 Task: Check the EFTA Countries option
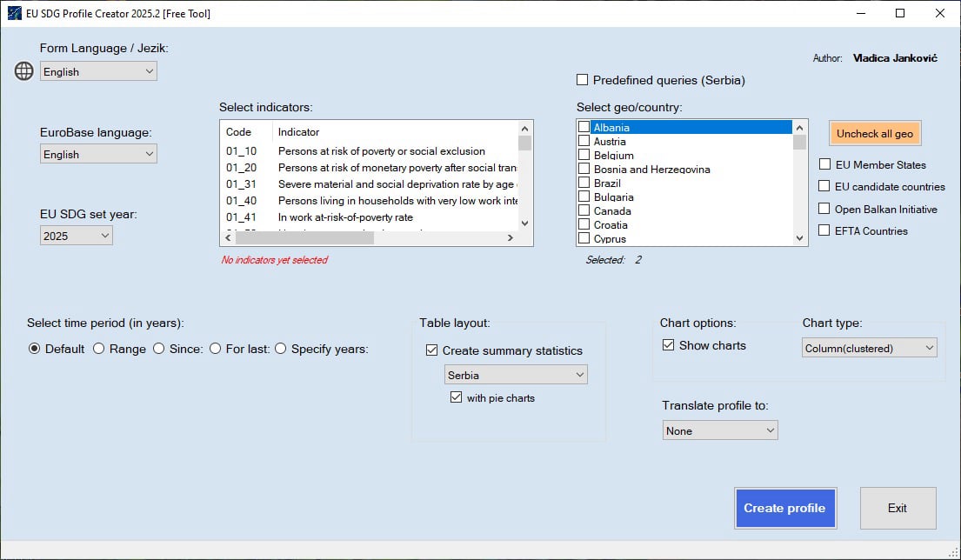coord(824,230)
